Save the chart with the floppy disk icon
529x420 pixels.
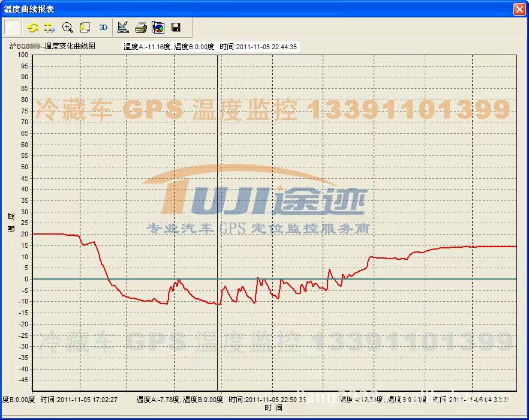[176, 28]
